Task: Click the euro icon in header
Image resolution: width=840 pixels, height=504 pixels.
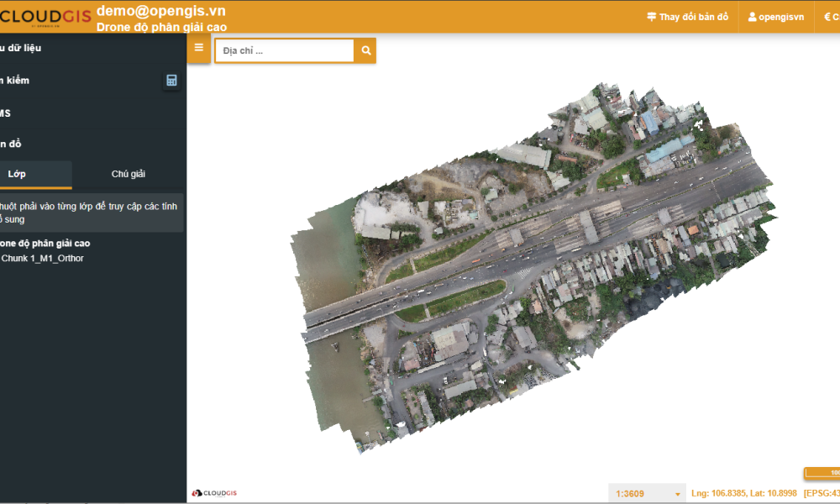Action: point(827,17)
